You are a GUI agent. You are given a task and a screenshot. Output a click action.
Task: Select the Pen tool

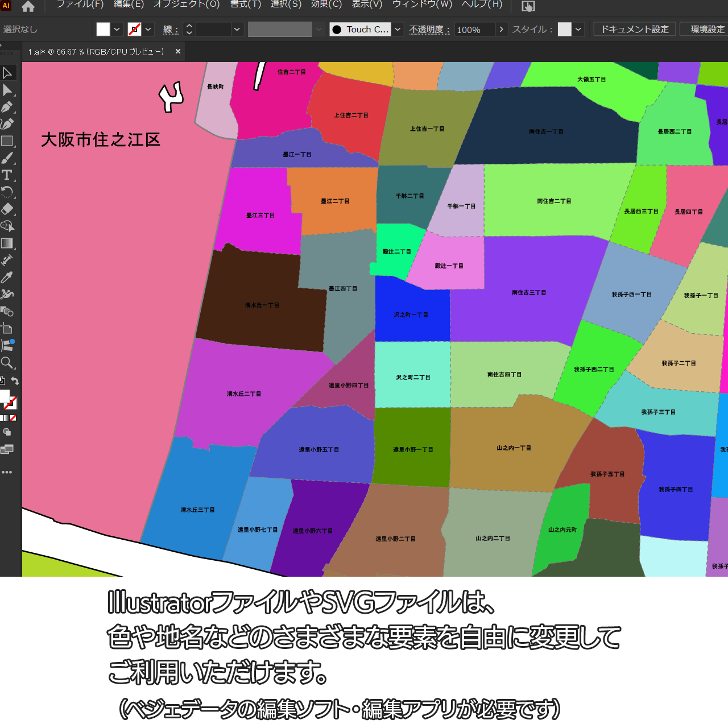pos(7,107)
